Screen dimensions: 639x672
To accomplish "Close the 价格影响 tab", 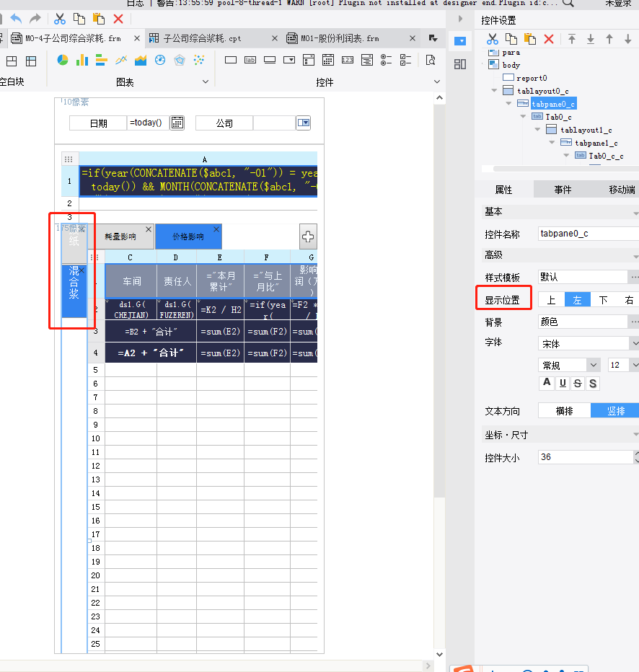I will tap(216, 229).
